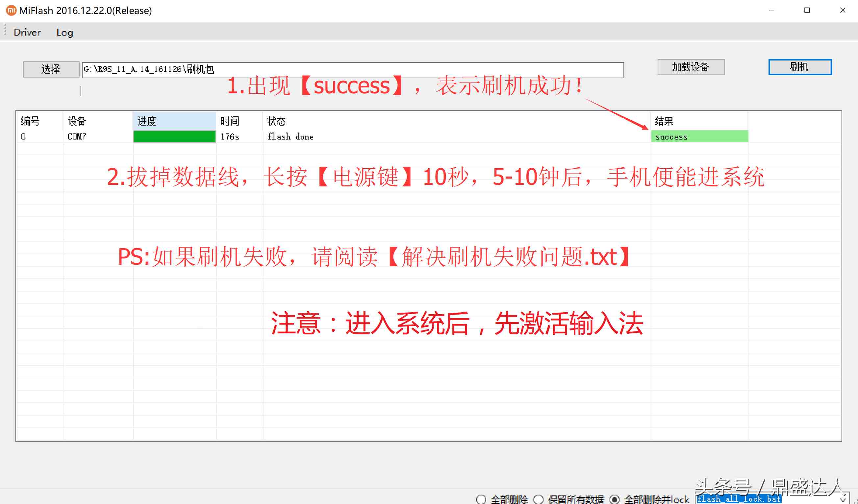Maximize the MiFlash window
The image size is (858, 504).
pyautogui.click(x=807, y=10)
